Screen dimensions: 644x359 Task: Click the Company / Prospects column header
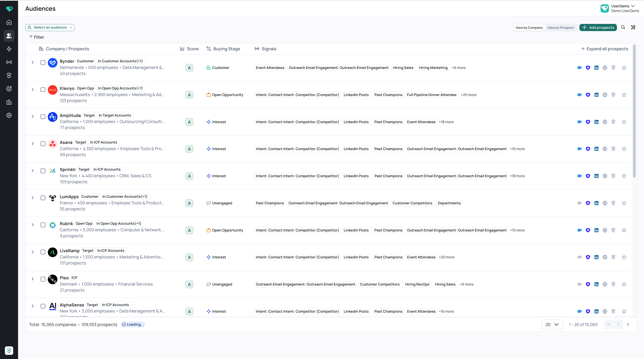pyautogui.click(x=64, y=49)
